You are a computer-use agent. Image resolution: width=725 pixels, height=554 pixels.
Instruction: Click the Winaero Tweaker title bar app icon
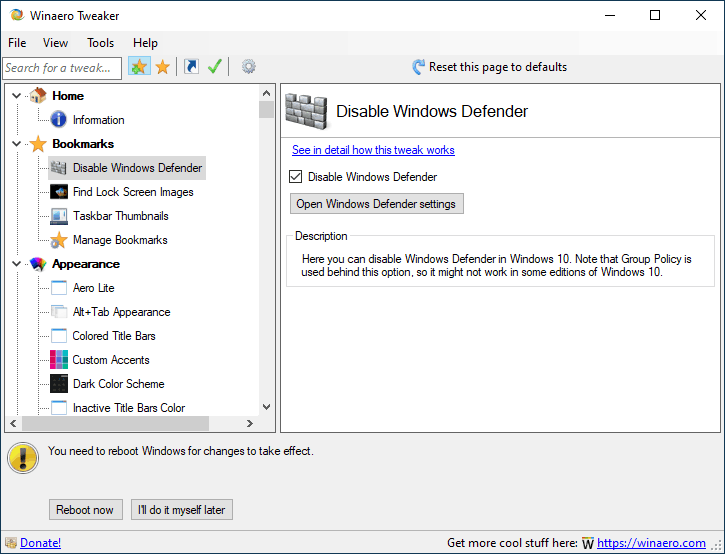point(17,15)
